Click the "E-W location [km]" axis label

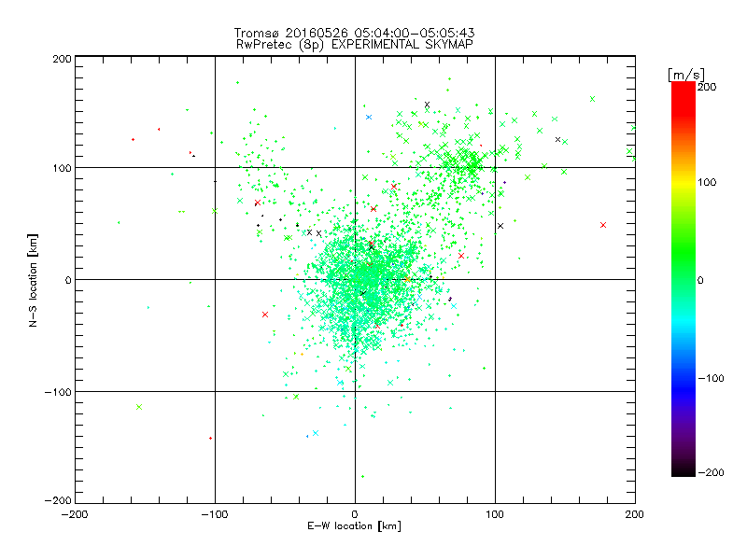(x=354, y=526)
